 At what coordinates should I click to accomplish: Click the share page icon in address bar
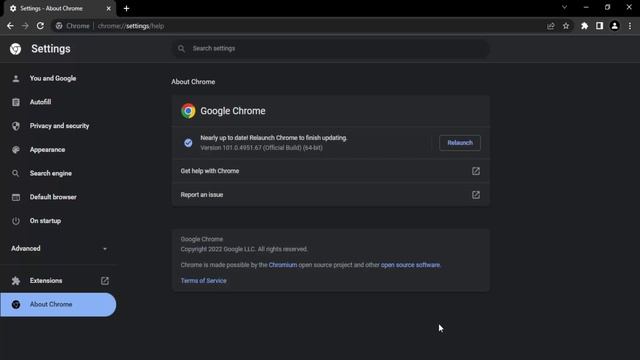(x=551, y=26)
